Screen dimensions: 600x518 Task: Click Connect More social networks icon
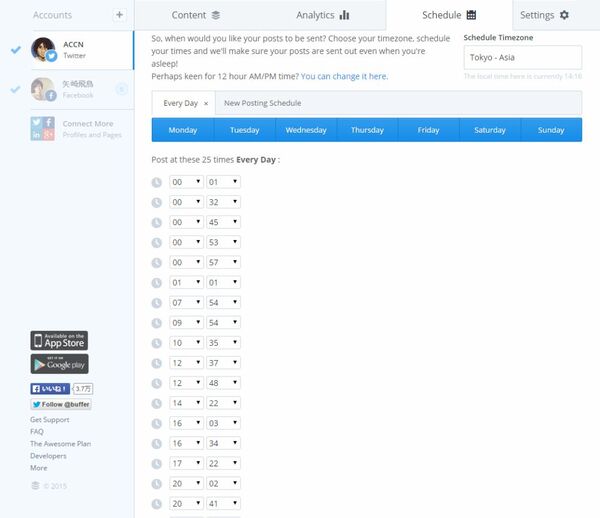(42, 129)
